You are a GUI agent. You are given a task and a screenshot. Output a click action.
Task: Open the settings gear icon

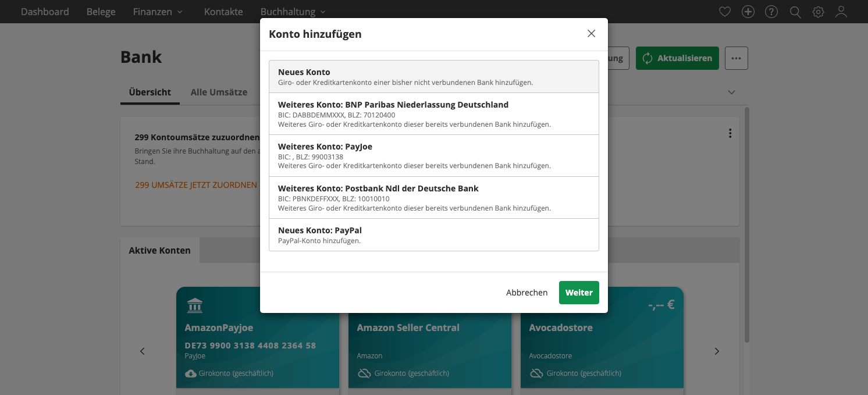819,12
